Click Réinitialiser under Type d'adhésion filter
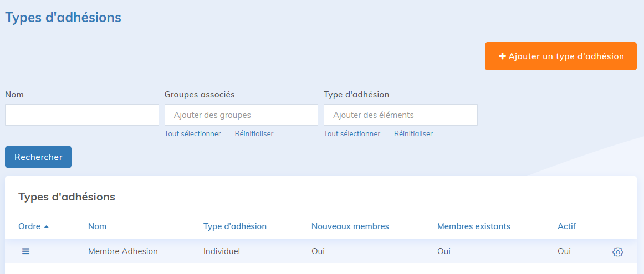 coord(413,134)
